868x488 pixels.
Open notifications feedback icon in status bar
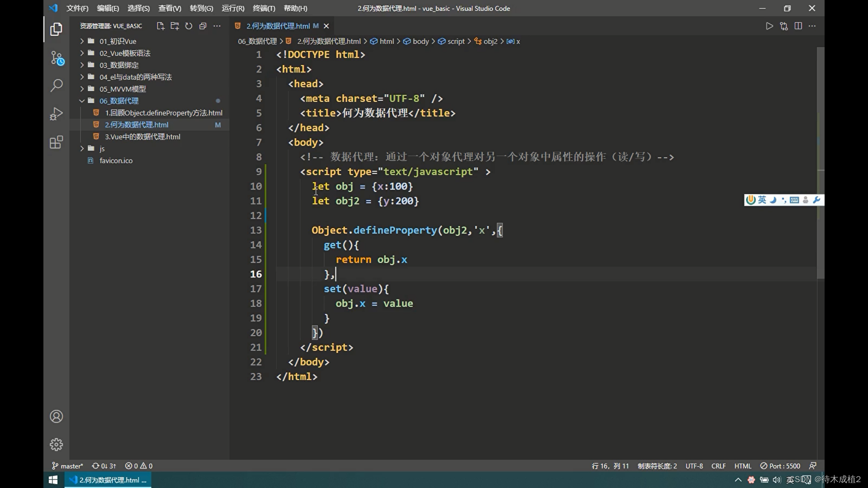pos(813,466)
